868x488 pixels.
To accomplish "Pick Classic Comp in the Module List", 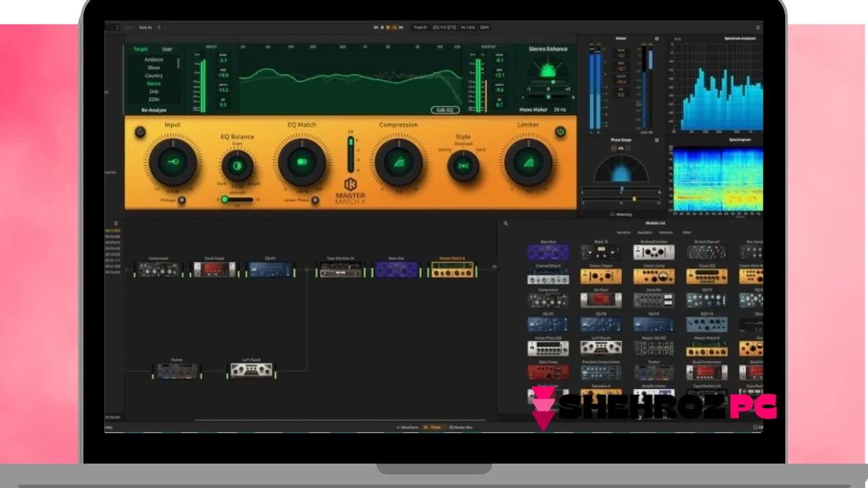I will coord(654,276).
